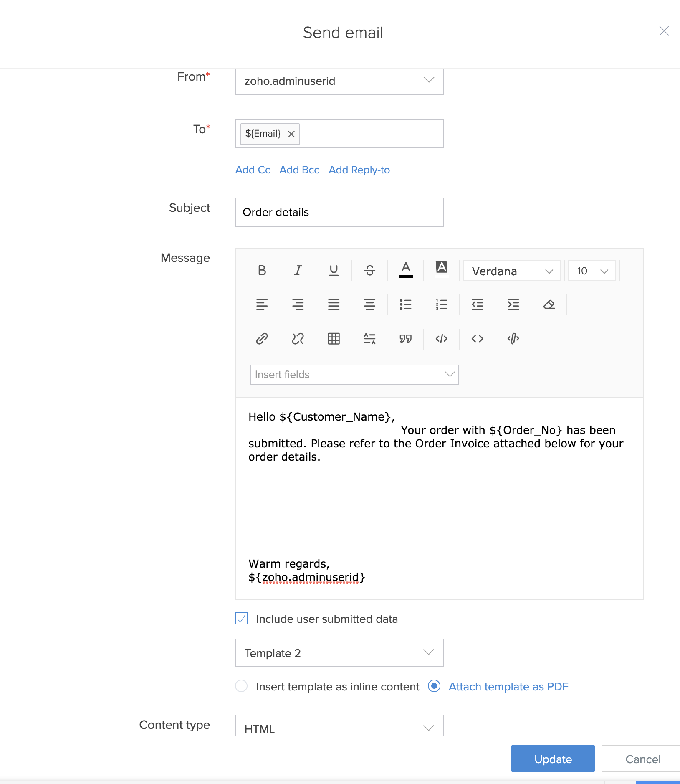Open the Verdana font dropdown
680x784 pixels.
tap(511, 271)
